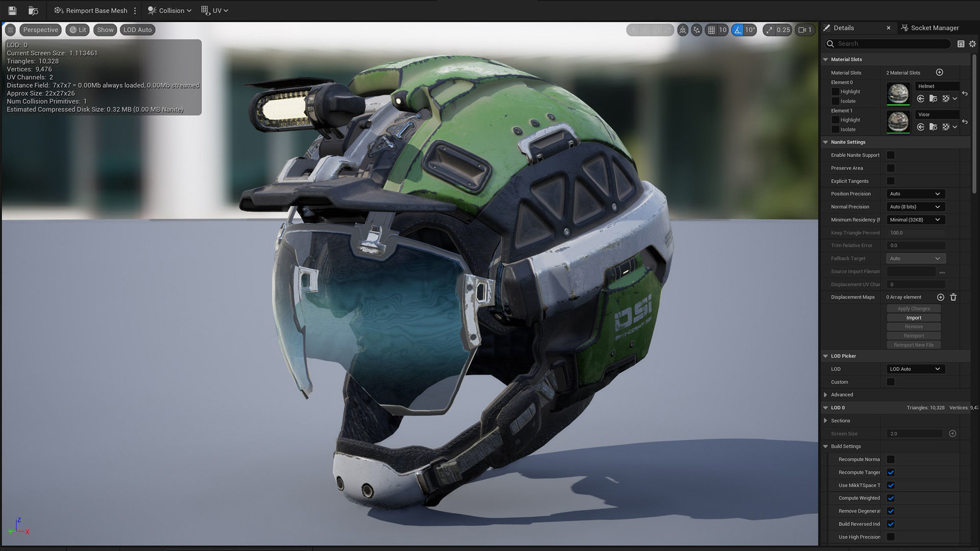Image resolution: width=980 pixels, height=551 pixels.
Task: Add a Displacement Maps array element
Action: click(940, 297)
